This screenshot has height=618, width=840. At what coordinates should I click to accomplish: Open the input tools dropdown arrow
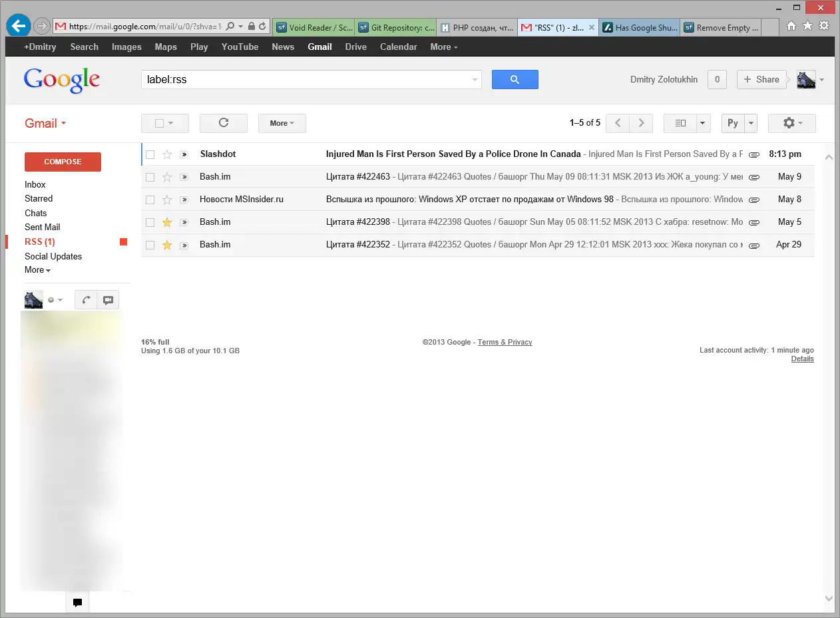pos(751,123)
